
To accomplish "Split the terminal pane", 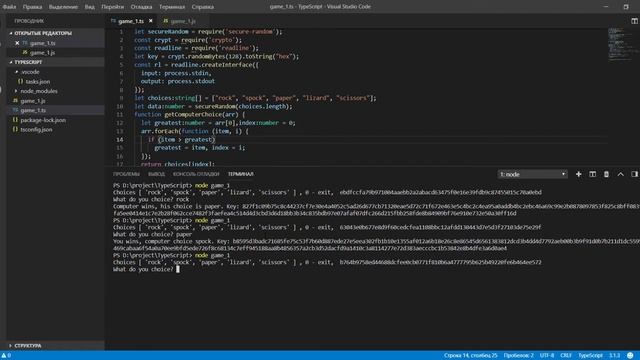I will [592, 174].
